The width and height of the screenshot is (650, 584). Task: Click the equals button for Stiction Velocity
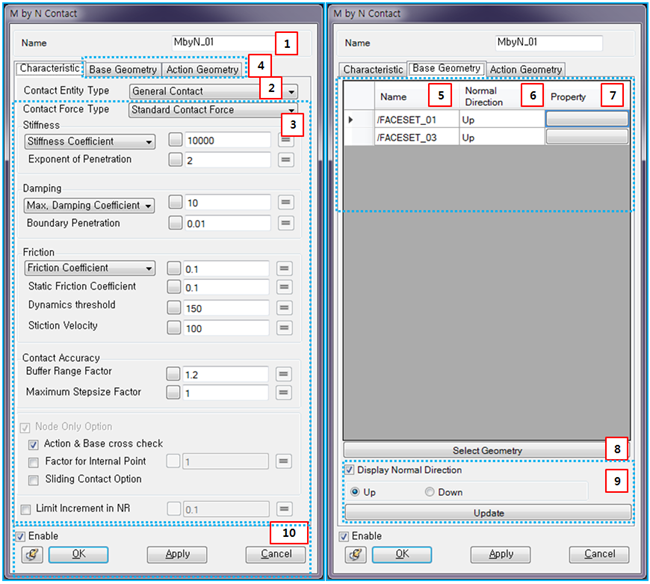coord(284,328)
